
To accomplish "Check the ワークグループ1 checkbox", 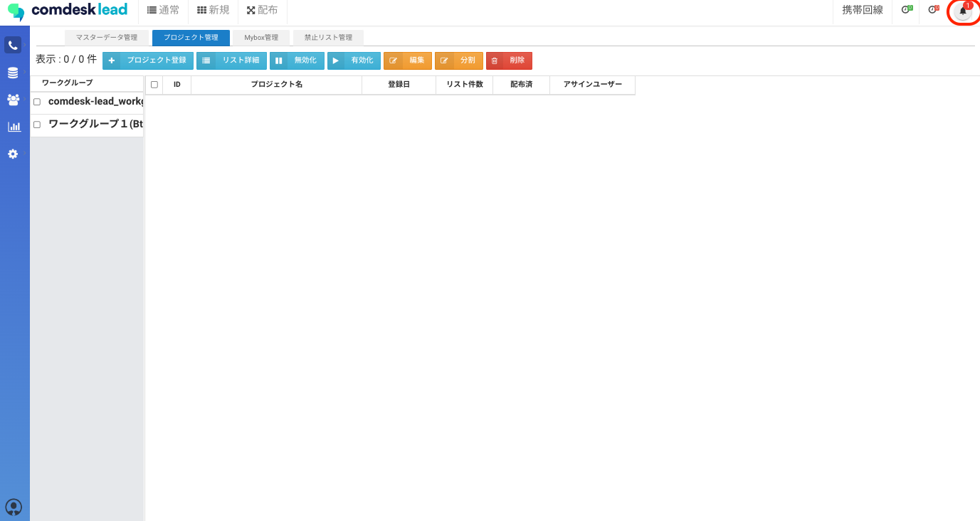I will click(x=37, y=125).
